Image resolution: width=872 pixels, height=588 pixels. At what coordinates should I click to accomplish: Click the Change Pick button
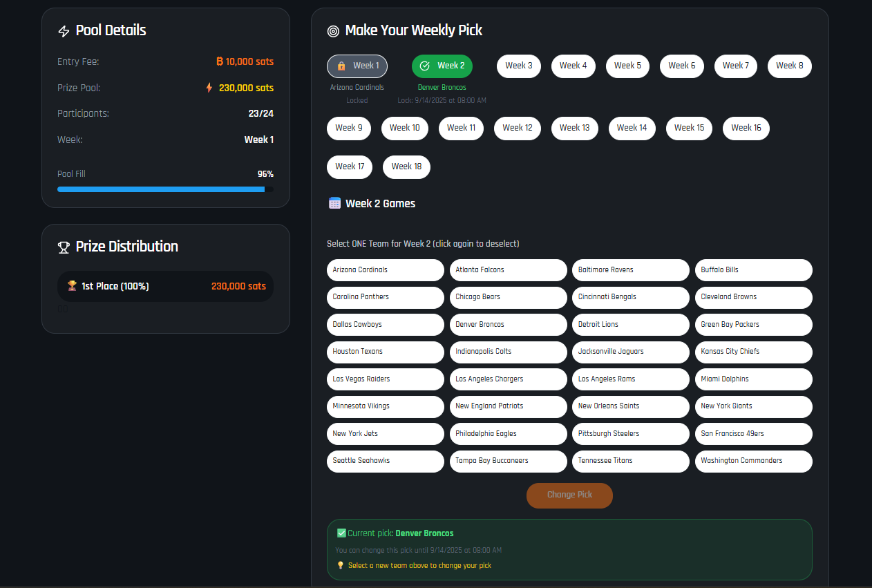pyautogui.click(x=569, y=495)
